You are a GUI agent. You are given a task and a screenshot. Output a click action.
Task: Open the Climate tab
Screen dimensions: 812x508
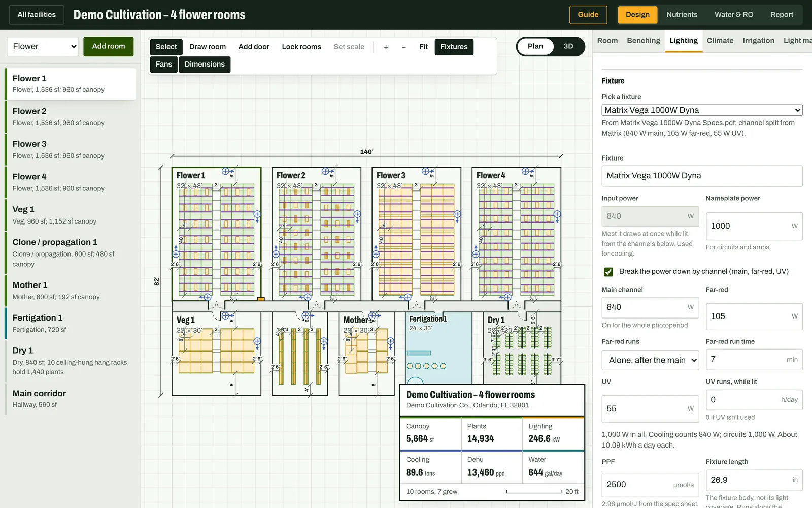[x=720, y=41]
